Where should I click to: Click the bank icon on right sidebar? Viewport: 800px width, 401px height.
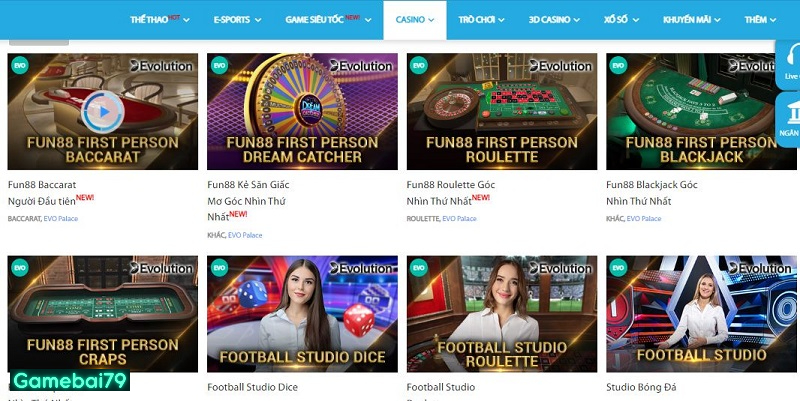click(792, 112)
